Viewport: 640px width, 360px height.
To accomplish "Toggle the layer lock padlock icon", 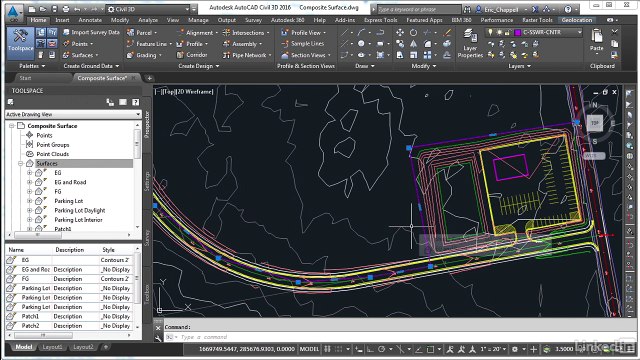I will point(507,32).
